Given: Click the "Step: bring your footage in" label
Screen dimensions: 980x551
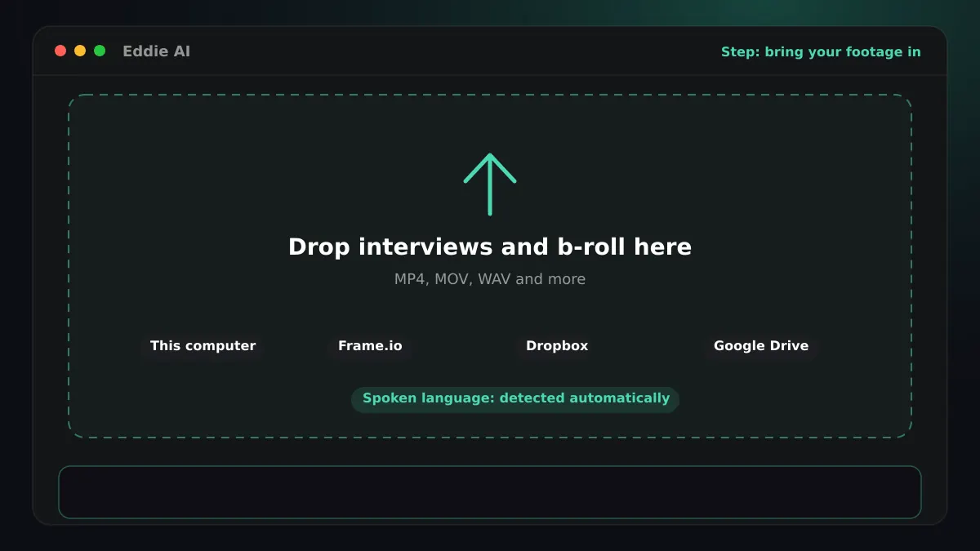Looking at the screenshot, I should point(821,51).
